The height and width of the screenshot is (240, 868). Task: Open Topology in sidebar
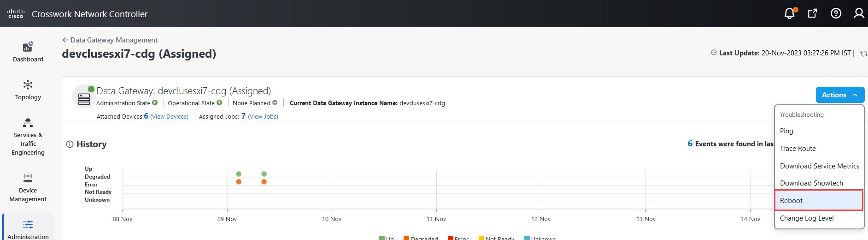tap(28, 90)
